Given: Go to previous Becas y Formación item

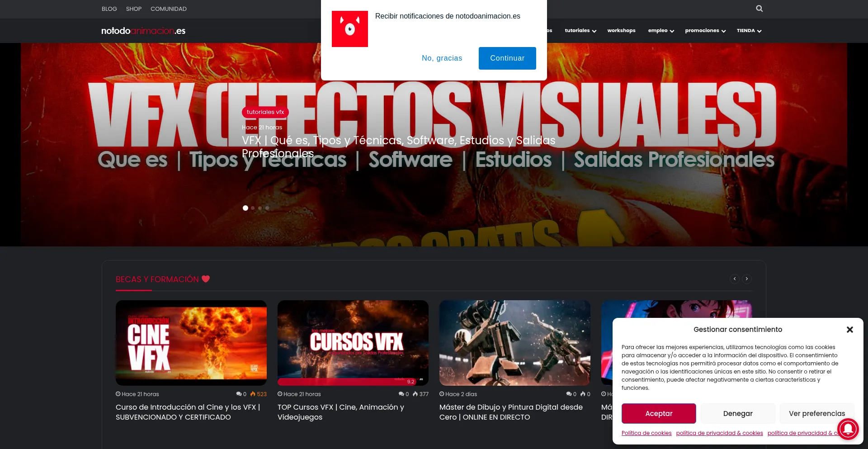Looking at the screenshot, I should point(735,279).
